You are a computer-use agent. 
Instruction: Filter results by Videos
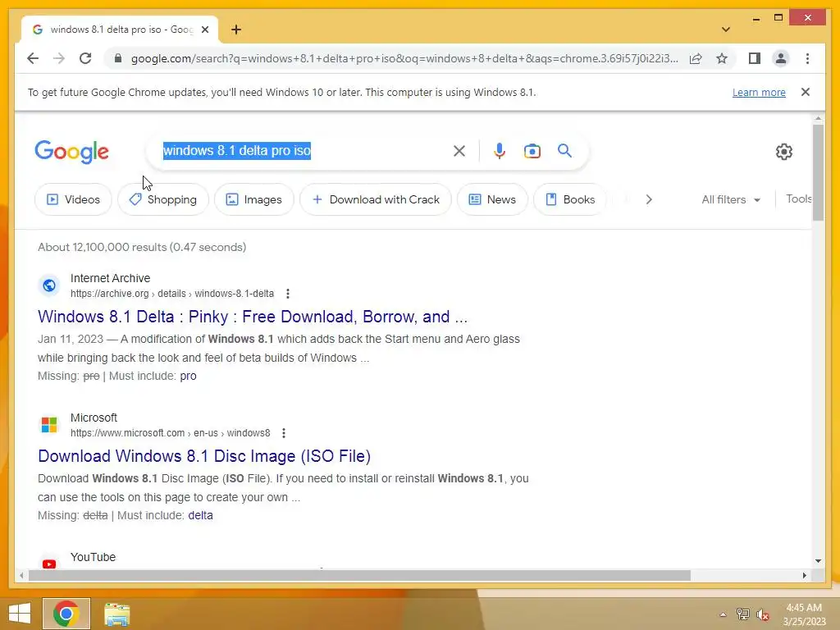point(73,199)
